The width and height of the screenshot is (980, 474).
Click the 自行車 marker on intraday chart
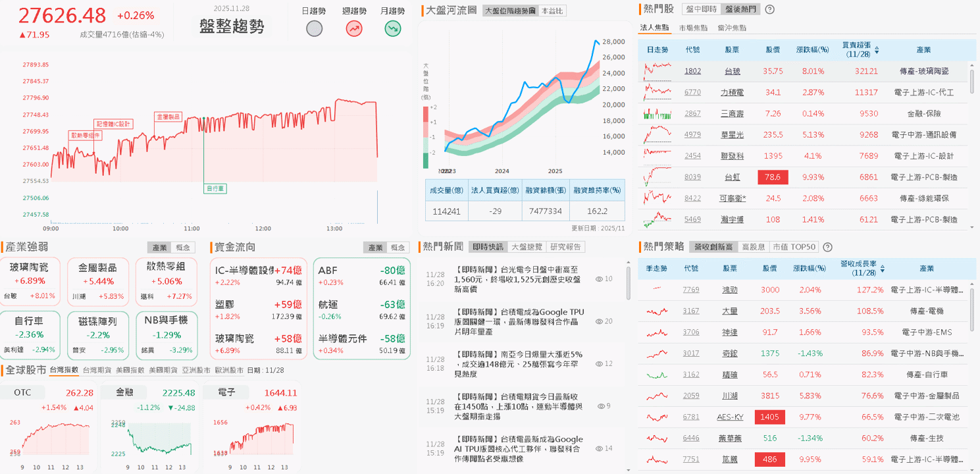pyautogui.click(x=215, y=188)
